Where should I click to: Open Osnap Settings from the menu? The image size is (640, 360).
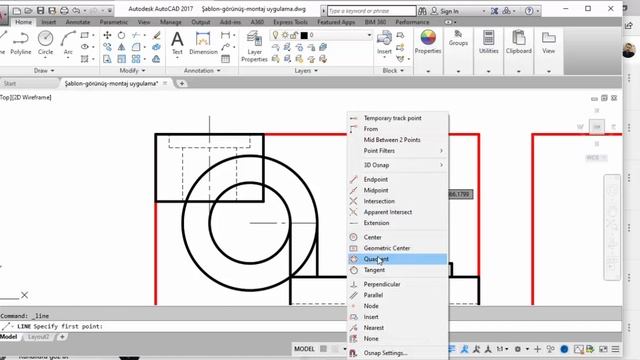pyautogui.click(x=398, y=353)
